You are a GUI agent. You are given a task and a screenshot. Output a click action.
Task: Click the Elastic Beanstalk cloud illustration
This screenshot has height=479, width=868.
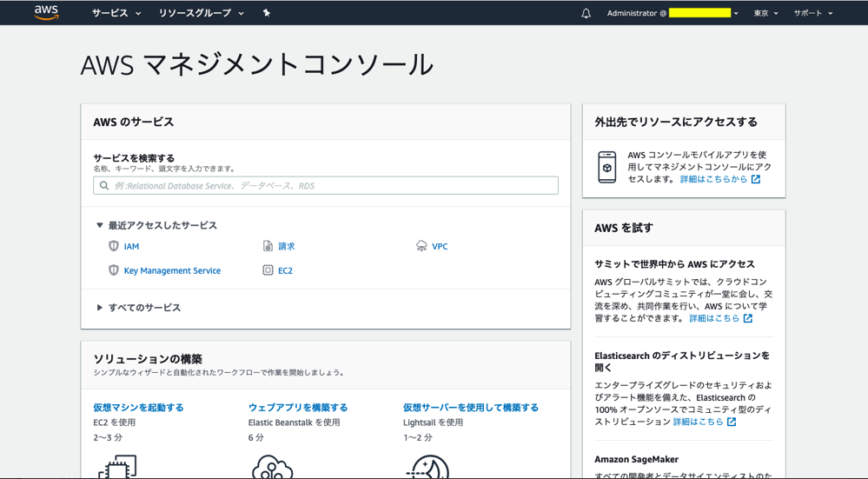272,467
